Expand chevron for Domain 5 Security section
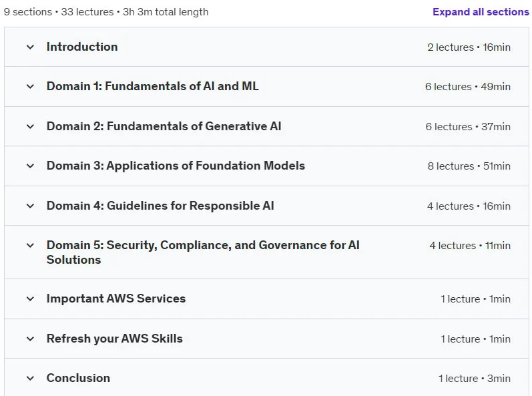Image resolution: width=532 pixels, height=396 pixels. pos(30,245)
